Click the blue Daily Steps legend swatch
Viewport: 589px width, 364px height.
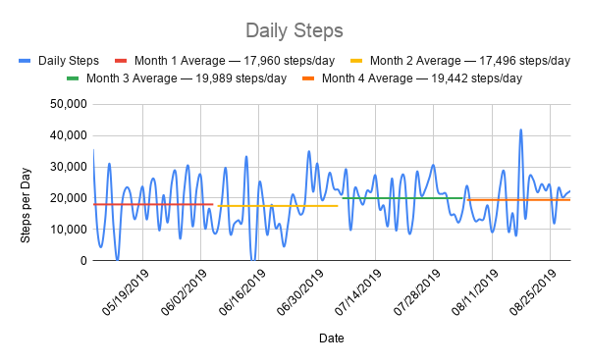click(25, 61)
